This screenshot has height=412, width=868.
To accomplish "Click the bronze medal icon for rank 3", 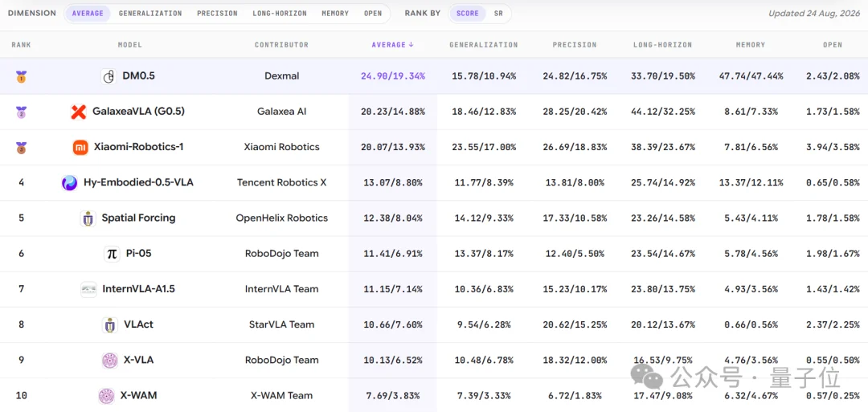I will coord(21,147).
